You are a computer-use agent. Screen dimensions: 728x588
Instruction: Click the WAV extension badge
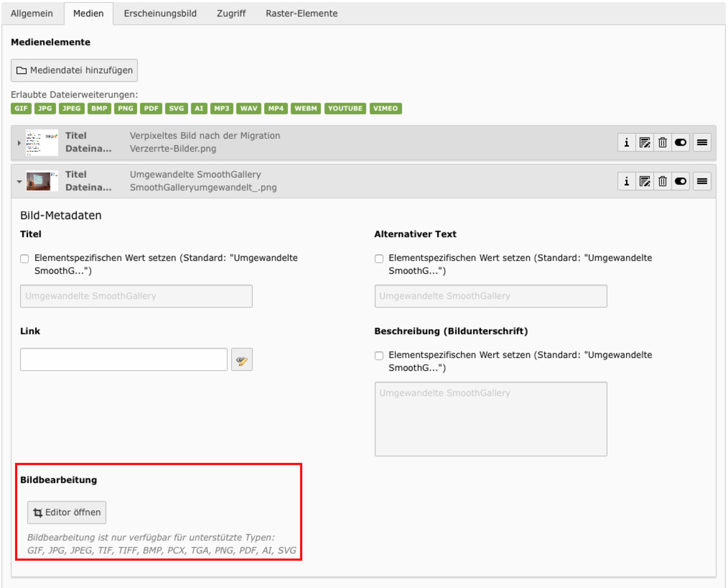pyautogui.click(x=249, y=109)
